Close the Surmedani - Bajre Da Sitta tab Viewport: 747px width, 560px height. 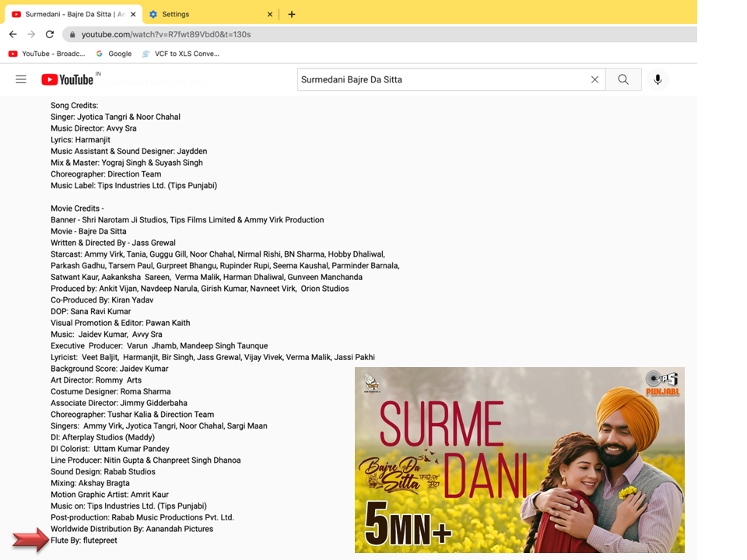coord(133,14)
